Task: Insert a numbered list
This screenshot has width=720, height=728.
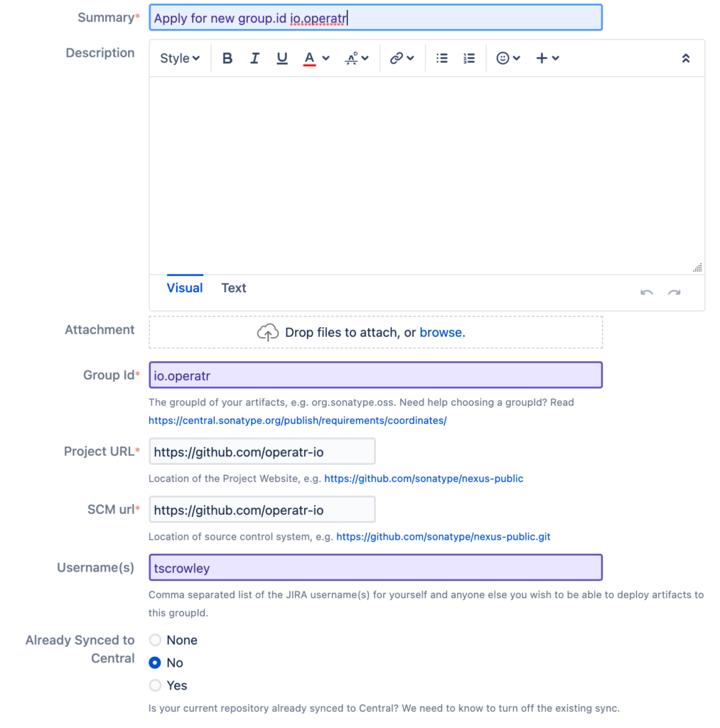Action: click(468, 58)
